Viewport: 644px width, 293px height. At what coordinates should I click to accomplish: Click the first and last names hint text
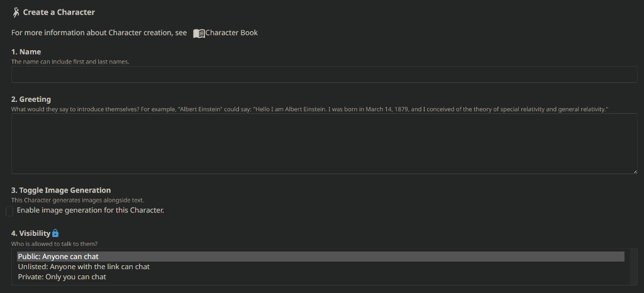pos(70,62)
